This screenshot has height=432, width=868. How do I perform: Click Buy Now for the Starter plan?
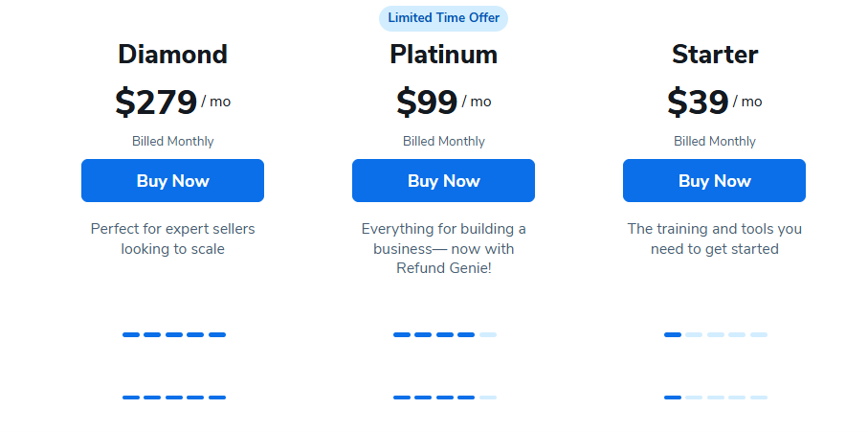(x=714, y=181)
